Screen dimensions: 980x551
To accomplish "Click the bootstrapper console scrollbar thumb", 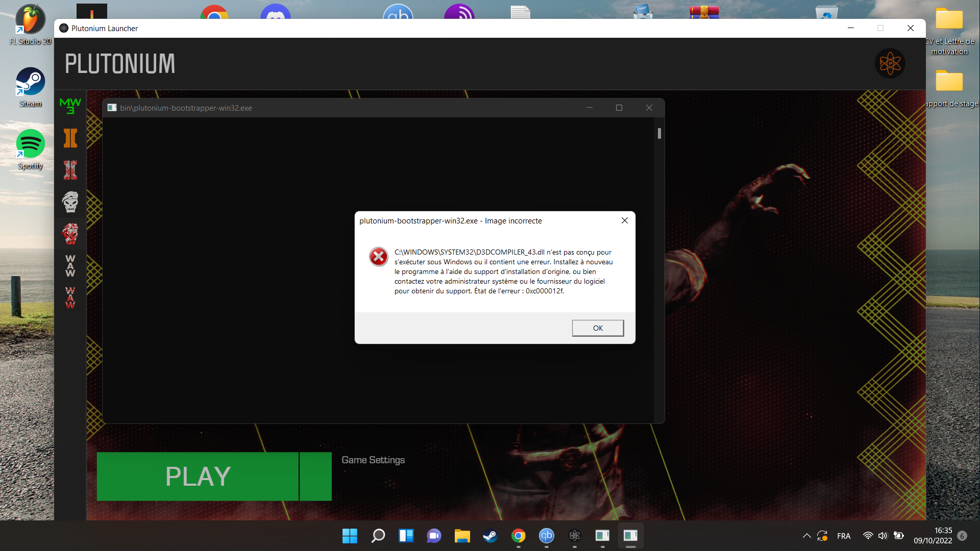I will point(659,133).
